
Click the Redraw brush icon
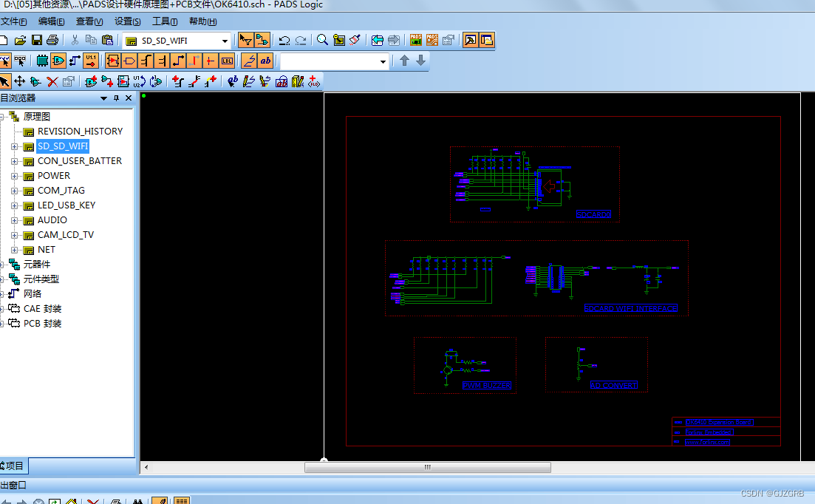pyautogui.click(x=355, y=40)
